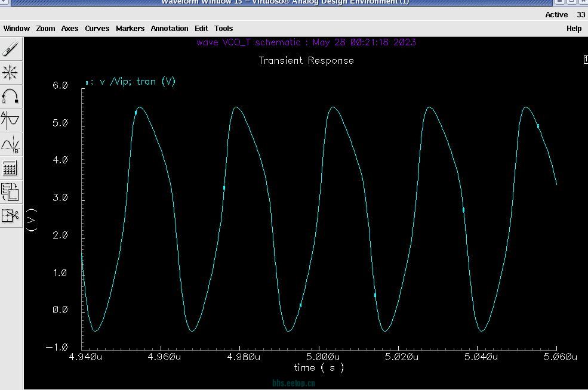
Task: Click the 4.960u tick label on time axis
Action: click(x=164, y=357)
